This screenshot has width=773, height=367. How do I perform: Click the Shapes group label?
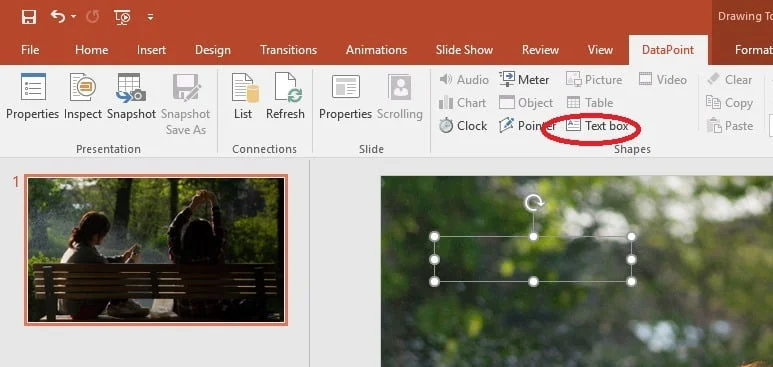(x=632, y=149)
